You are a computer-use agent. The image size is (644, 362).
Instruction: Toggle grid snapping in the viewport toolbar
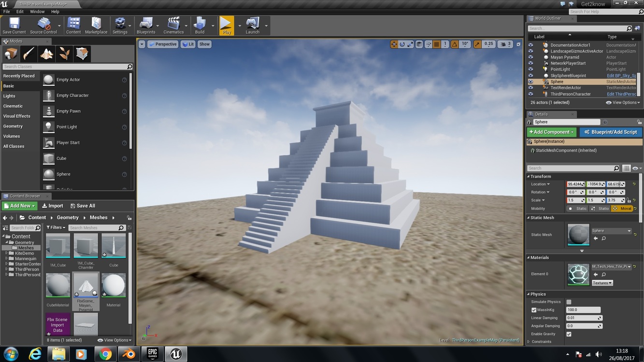(x=437, y=44)
